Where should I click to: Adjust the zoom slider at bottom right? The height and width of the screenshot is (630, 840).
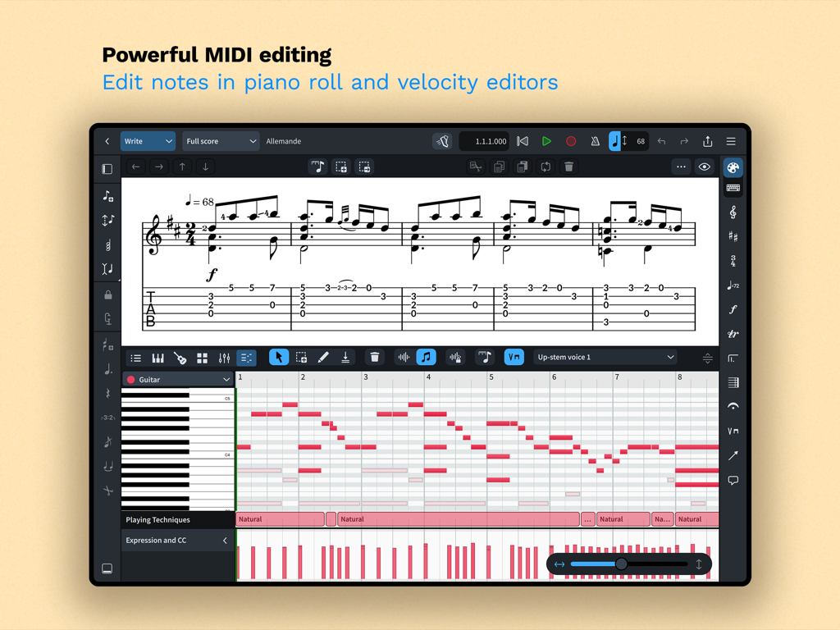click(621, 564)
